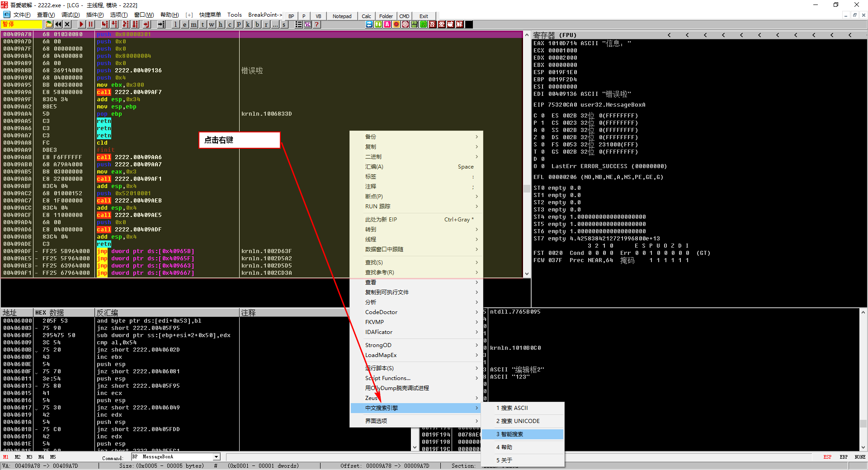Click the disassembly vertical scrollbar thumb
The image size is (868, 470).
[x=527, y=188]
